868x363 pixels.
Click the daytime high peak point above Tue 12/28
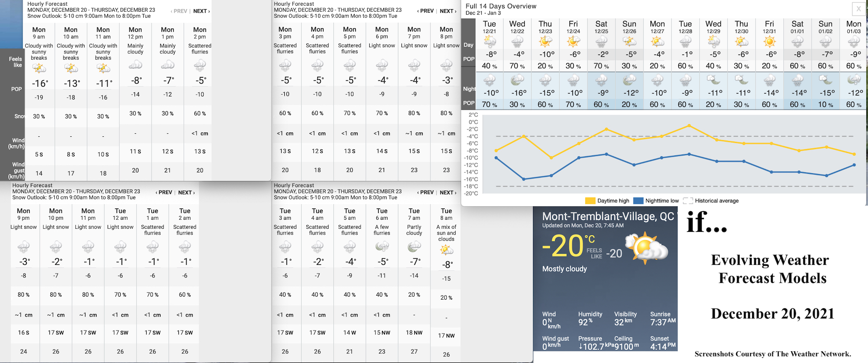(689, 125)
